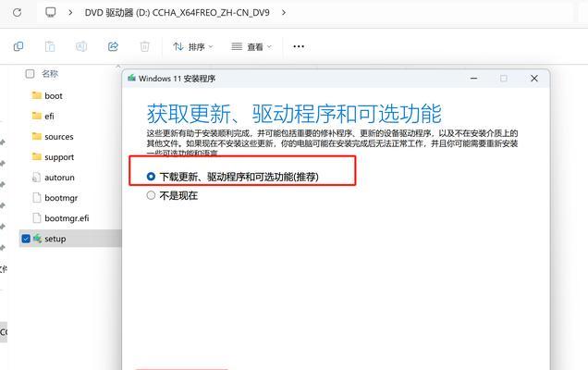Screen dimensions: 588x370
Task: Click the autorun file icon
Action: click(x=36, y=177)
